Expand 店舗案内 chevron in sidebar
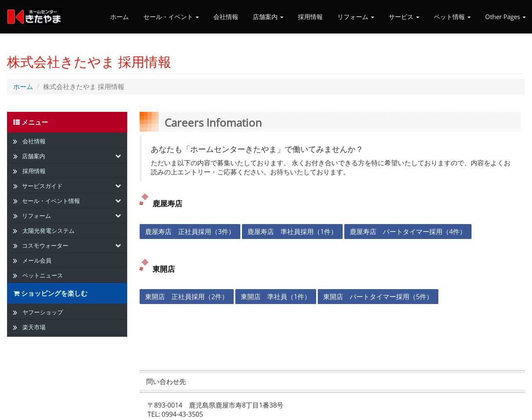The height and width of the screenshot is (420, 532). (x=118, y=156)
